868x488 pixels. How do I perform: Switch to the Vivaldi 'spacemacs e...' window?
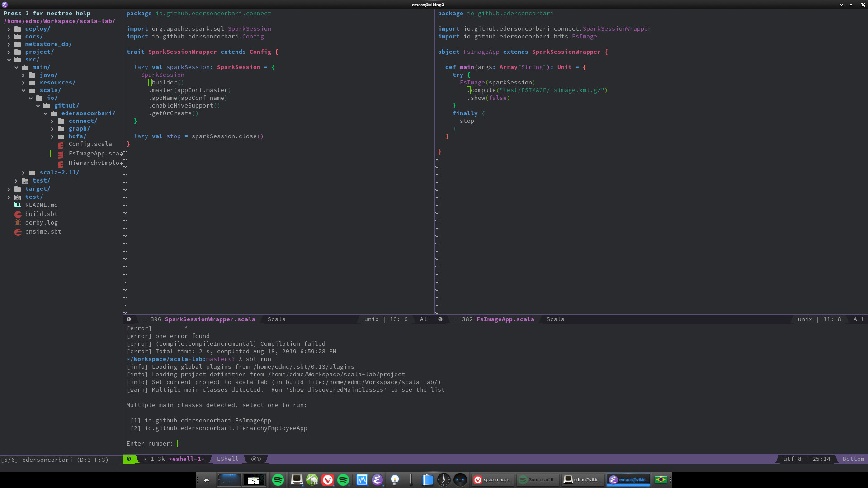[493, 480]
